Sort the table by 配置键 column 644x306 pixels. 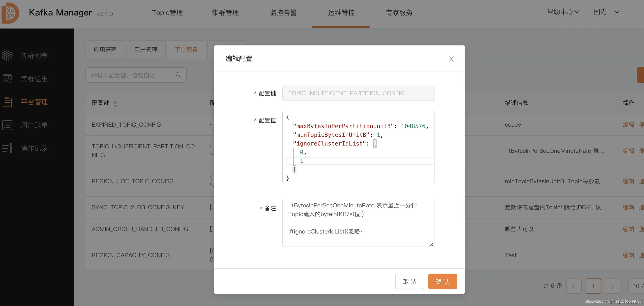[115, 104]
